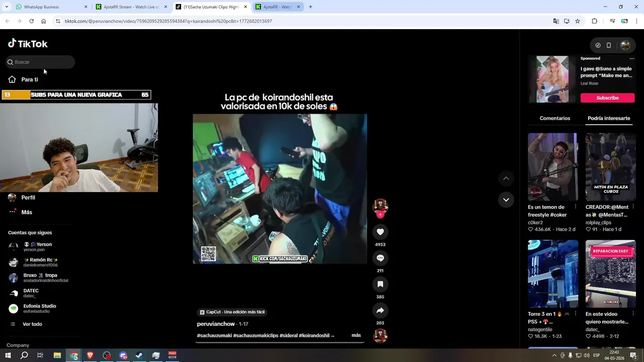Expand the video description with más
Image resolution: width=644 pixels, height=362 pixels.
tap(356, 335)
